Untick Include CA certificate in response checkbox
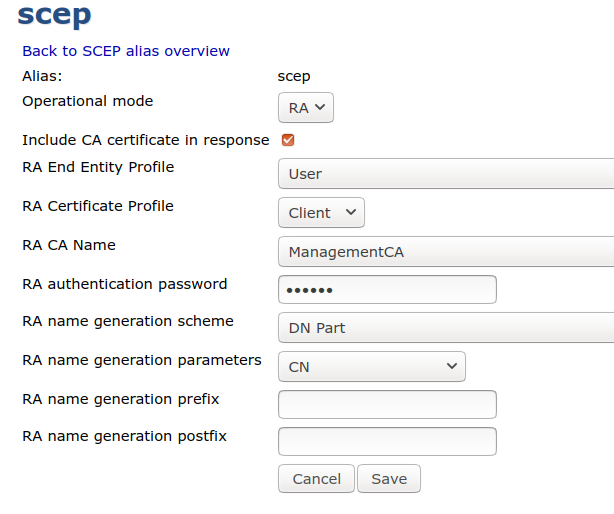Viewport: 614px width, 514px height. pos(288,140)
